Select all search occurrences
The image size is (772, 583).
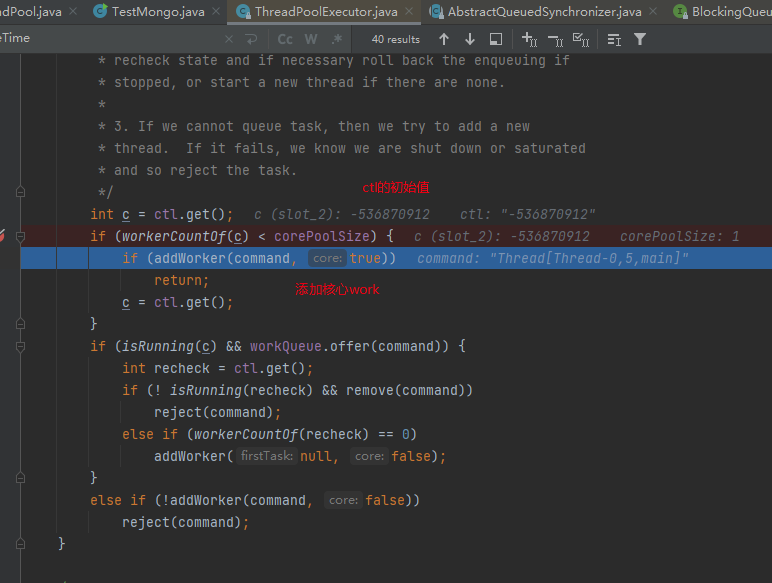[x=581, y=39]
